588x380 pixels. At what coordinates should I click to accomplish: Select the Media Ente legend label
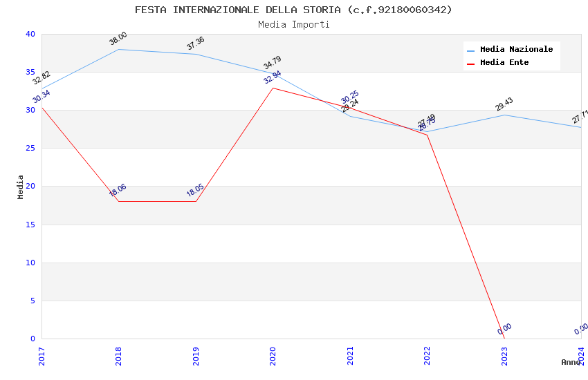[504, 63]
